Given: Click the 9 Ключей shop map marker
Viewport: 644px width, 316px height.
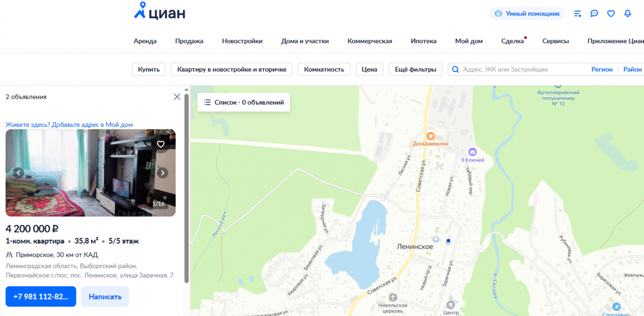Looking at the screenshot, I should [472, 152].
